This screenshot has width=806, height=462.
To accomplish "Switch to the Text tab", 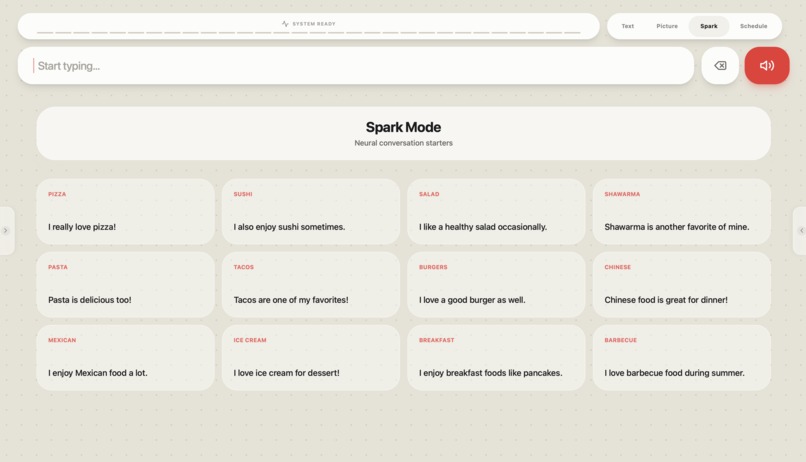I will pyautogui.click(x=628, y=26).
